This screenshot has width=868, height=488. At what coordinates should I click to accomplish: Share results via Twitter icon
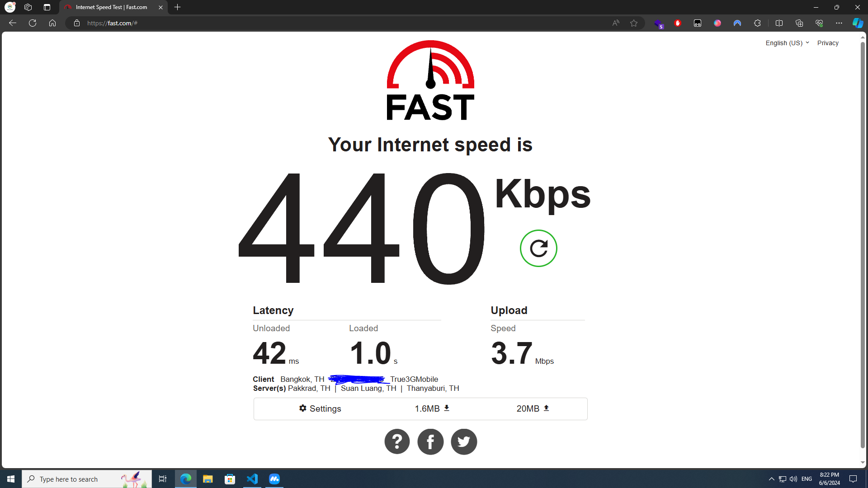click(464, 441)
